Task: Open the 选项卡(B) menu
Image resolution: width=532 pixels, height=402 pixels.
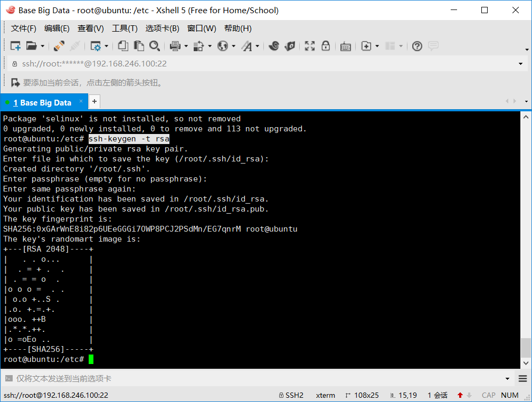Action: tap(162, 28)
